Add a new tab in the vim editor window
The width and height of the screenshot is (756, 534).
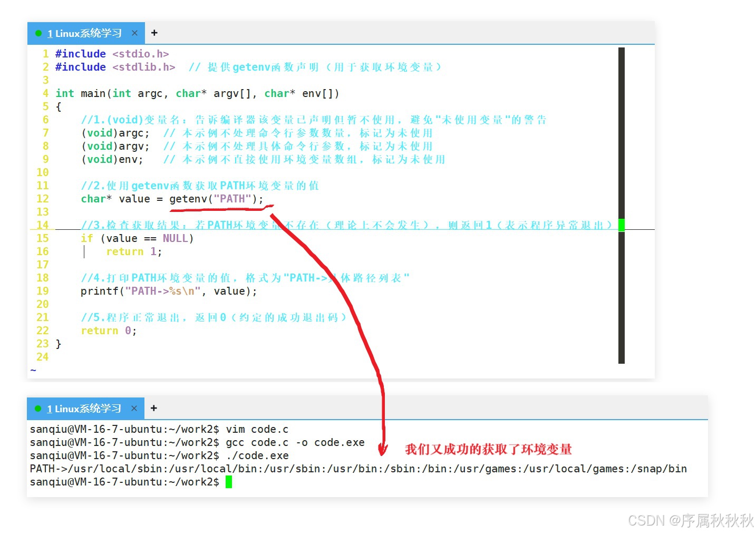tap(154, 33)
